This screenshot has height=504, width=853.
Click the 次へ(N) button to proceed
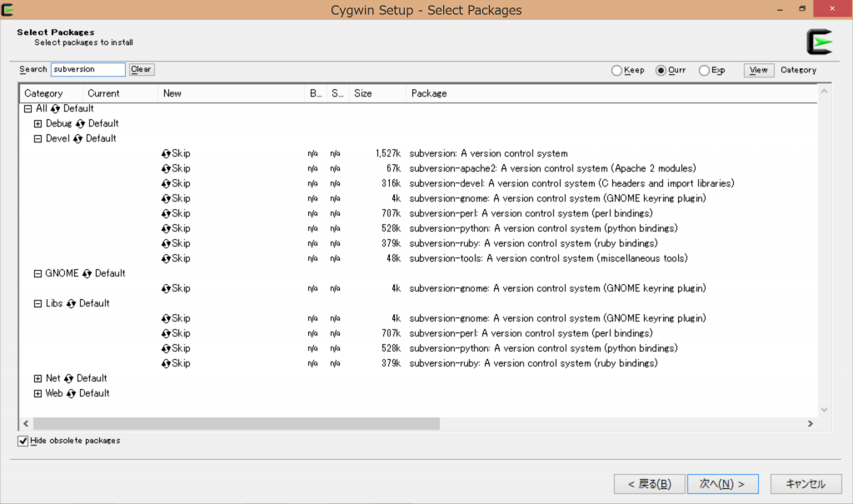tap(722, 483)
